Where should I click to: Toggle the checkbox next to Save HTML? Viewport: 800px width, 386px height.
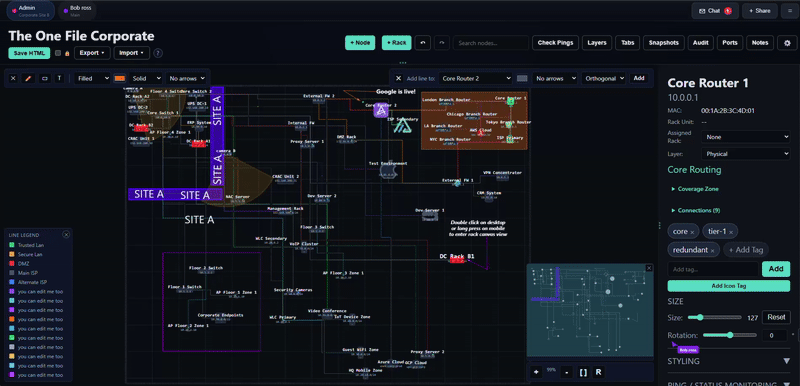[x=58, y=53]
